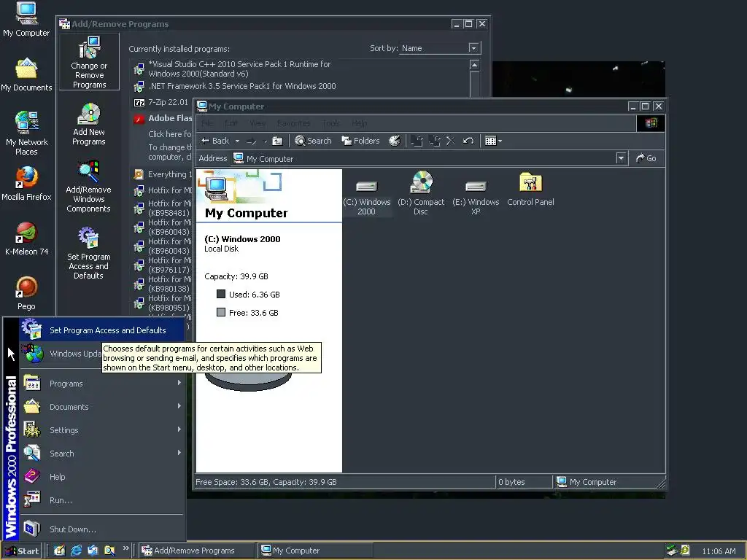Open My Documents desktop icon
Image resolution: width=747 pixels, height=560 pixels.
pos(26,75)
